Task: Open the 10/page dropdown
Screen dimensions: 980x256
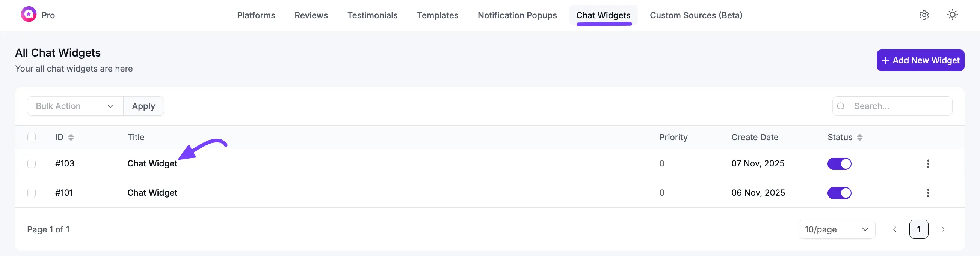Action: point(837,229)
